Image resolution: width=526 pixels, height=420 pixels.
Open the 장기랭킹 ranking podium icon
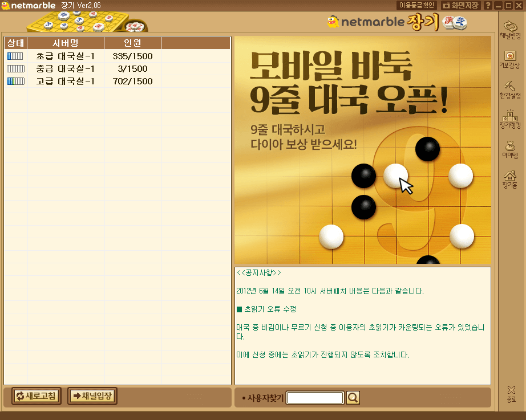[510, 119]
